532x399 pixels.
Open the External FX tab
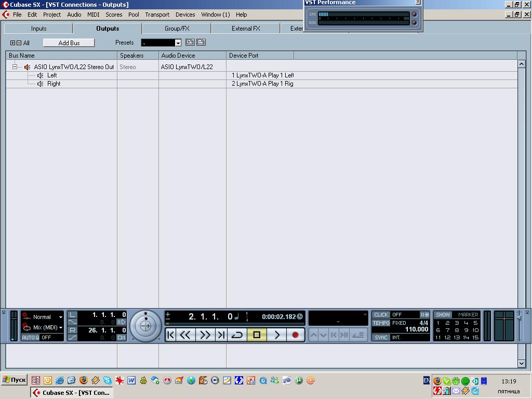[x=246, y=29]
